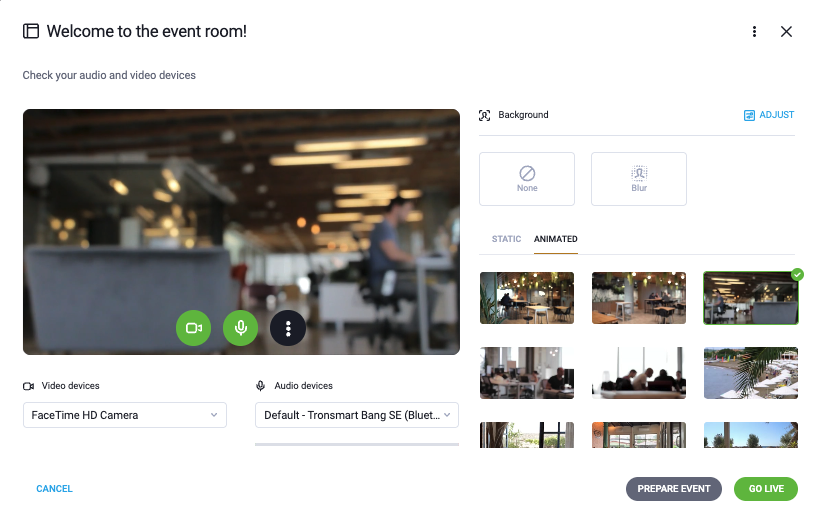Open the header three-dot options menu

click(754, 32)
